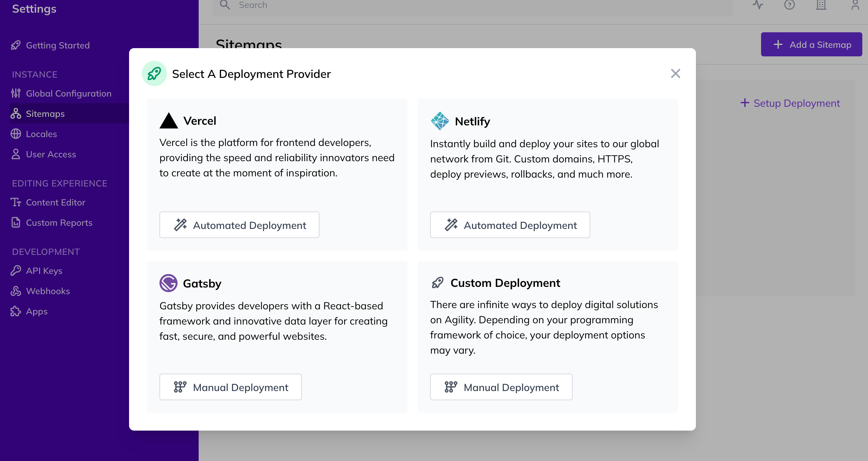Open the help question mark icon

(x=790, y=5)
